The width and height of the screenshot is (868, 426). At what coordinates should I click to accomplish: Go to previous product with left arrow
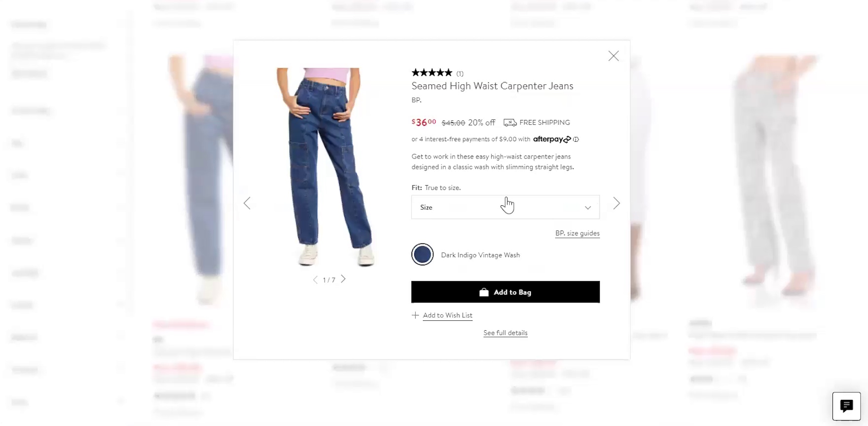point(247,203)
